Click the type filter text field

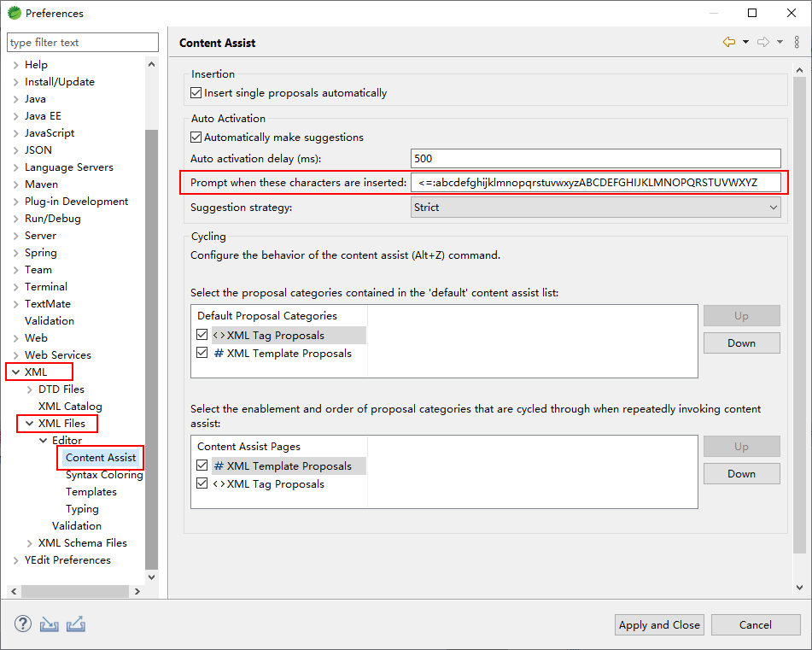coord(83,43)
